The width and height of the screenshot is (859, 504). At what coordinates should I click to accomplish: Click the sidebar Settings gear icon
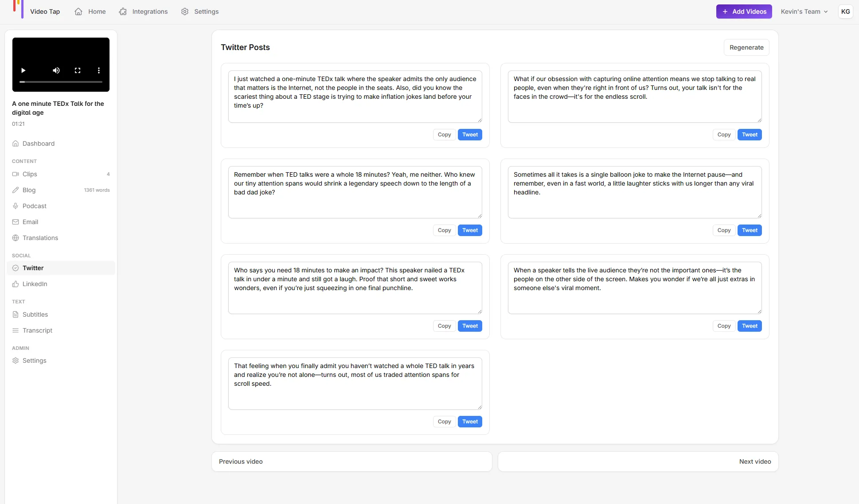click(16, 361)
